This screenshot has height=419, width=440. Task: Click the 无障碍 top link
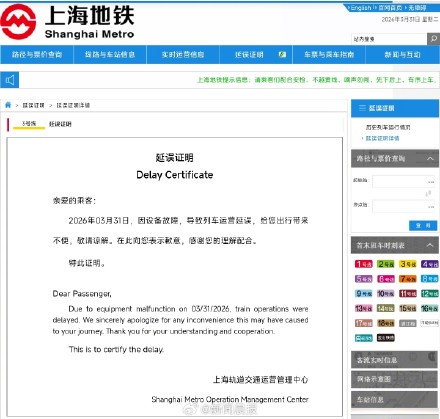tap(417, 8)
